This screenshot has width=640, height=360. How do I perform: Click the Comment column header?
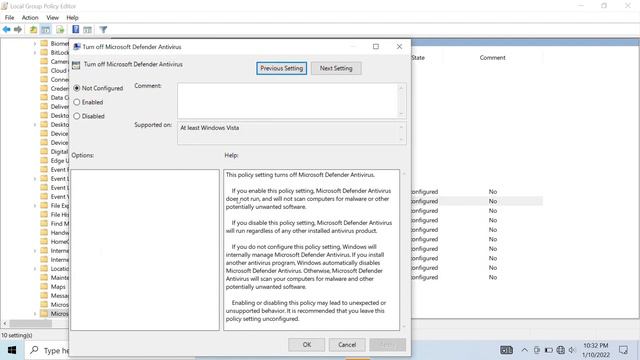pyautogui.click(x=493, y=58)
